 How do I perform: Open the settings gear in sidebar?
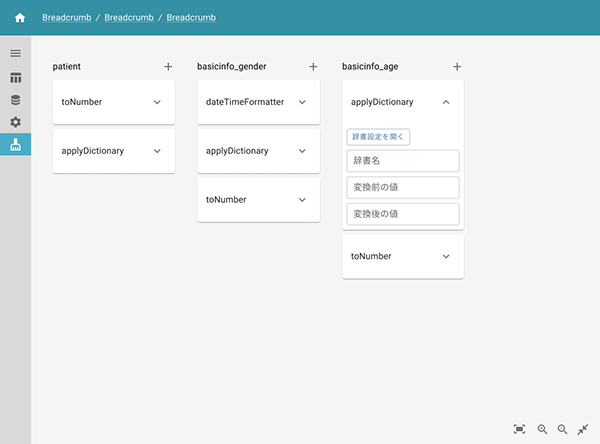point(15,122)
